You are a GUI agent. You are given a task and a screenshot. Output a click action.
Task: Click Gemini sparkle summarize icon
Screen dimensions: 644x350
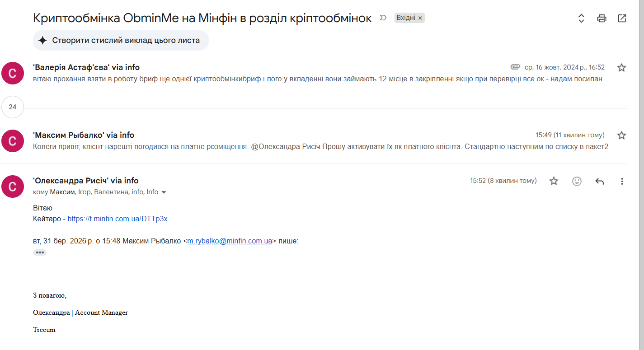click(x=42, y=40)
